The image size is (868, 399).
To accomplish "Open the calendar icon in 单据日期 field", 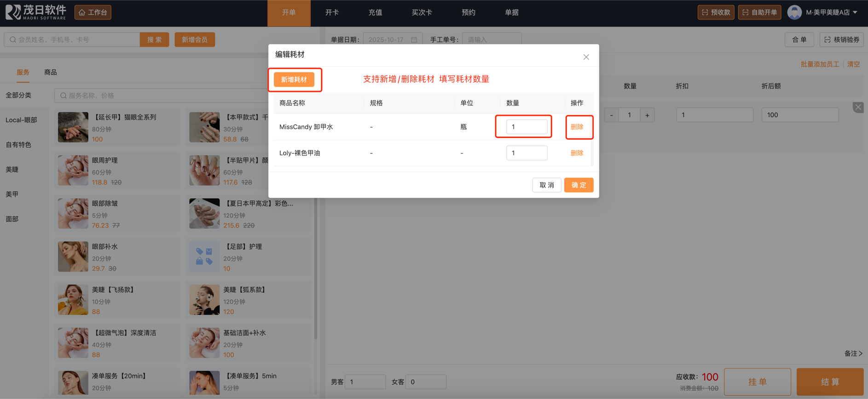I will pos(414,40).
